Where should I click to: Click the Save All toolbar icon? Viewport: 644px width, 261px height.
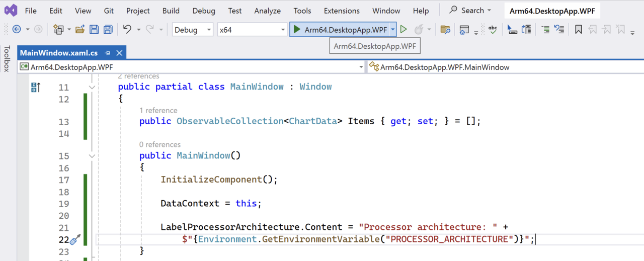pos(108,30)
